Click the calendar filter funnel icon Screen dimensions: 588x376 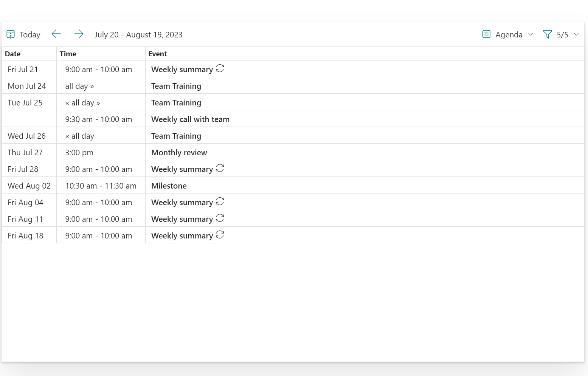[547, 34]
